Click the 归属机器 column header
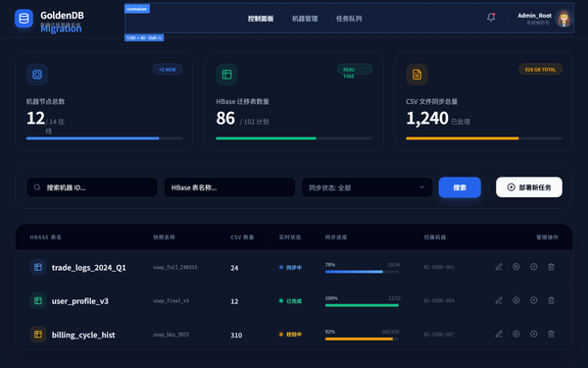The width and height of the screenshot is (588, 368). 434,237
